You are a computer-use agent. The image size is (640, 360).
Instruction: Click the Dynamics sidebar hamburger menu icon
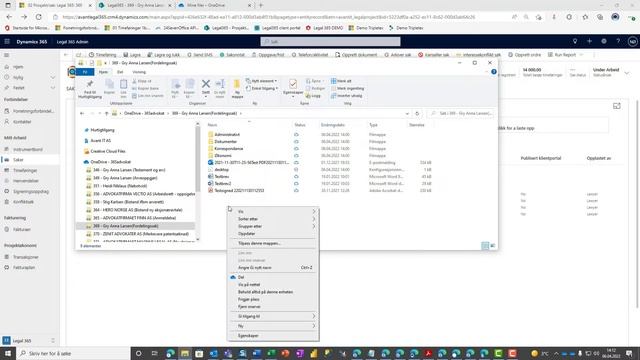point(7,55)
